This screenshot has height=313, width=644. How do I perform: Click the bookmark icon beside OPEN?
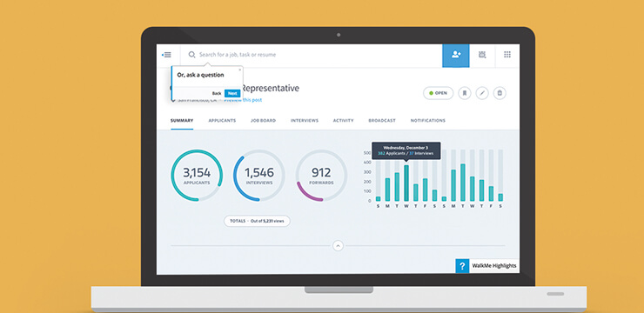(x=465, y=93)
